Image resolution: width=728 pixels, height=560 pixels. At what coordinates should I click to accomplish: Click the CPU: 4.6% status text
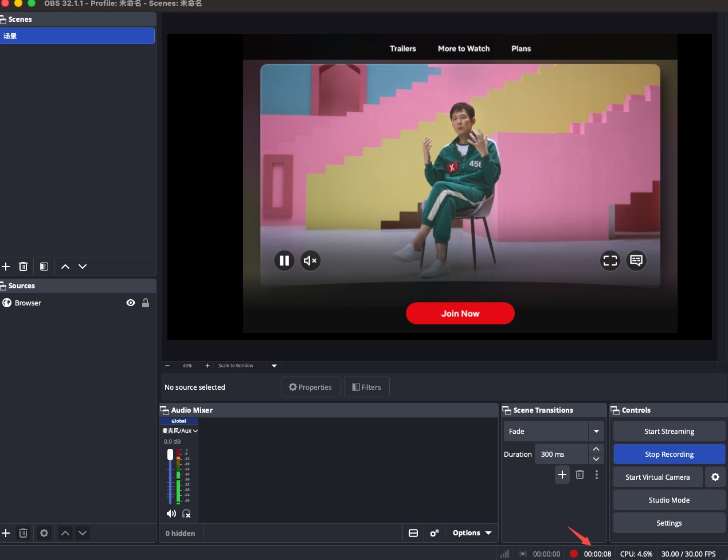coord(636,554)
